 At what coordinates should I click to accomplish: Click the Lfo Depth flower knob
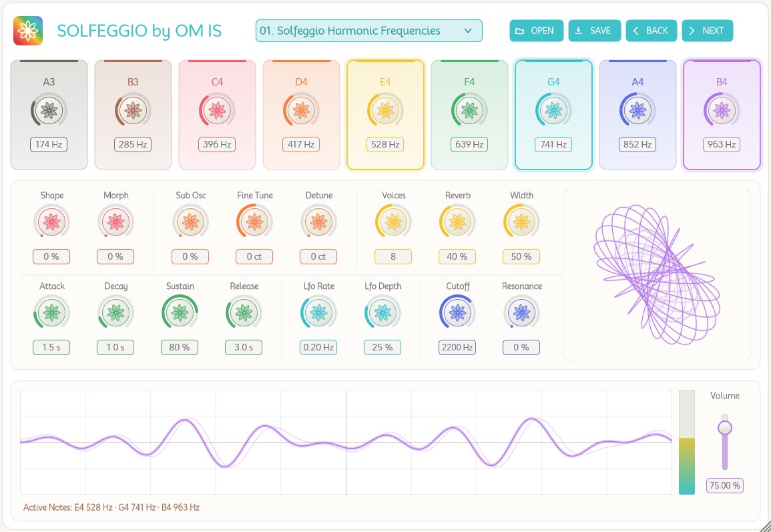coord(382,312)
